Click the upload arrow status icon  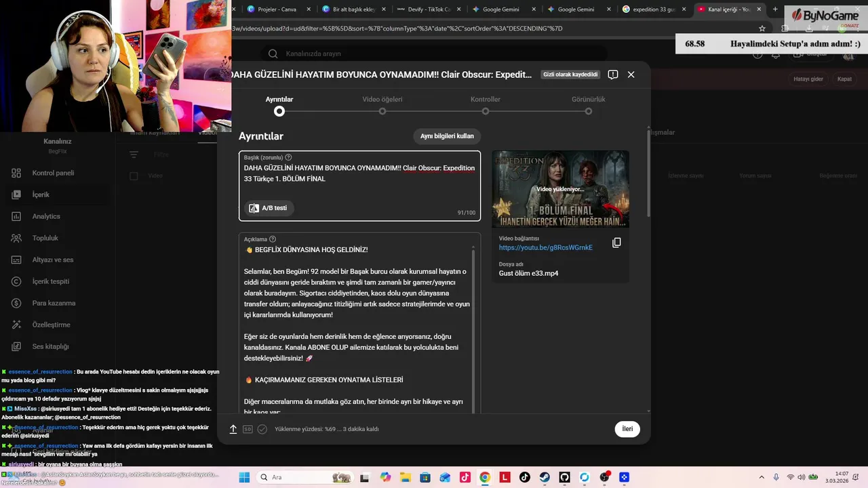[233, 429]
